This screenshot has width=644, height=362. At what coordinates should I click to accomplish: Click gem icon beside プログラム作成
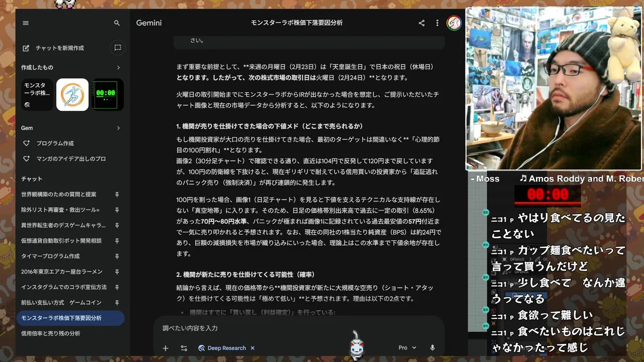click(27, 143)
